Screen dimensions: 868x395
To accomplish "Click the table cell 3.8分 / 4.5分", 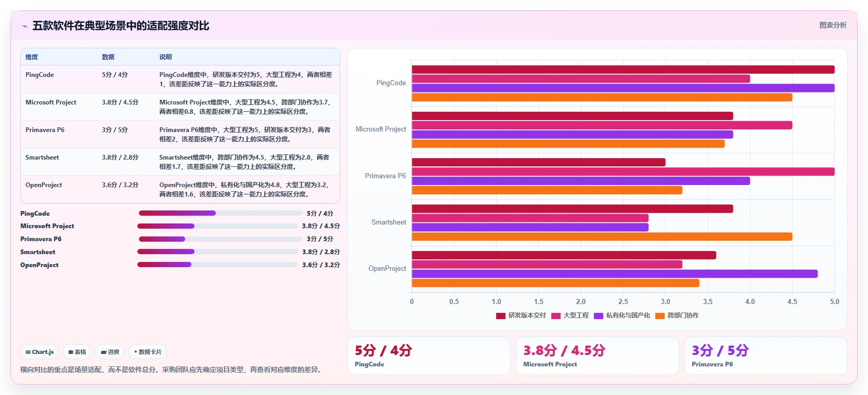I will pyautogui.click(x=120, y=102).
